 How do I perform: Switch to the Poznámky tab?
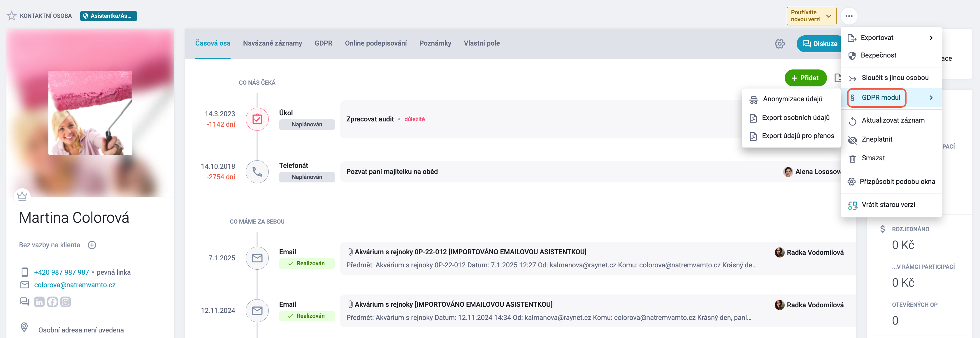[x=435, y=43]
